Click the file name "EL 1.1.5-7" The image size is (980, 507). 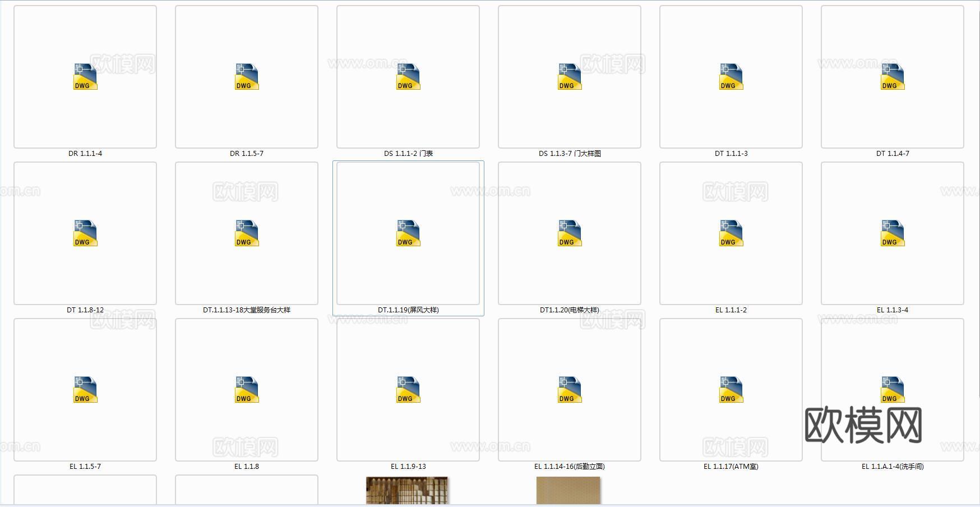pos(85,467)
